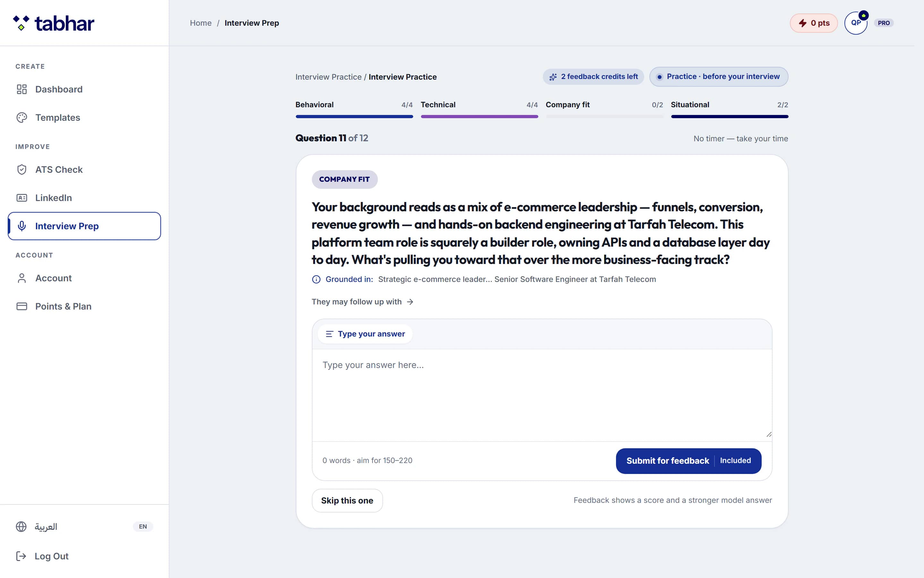Open Interview Practice breadcrumb link
924x578 pixels.
point(328,77)
